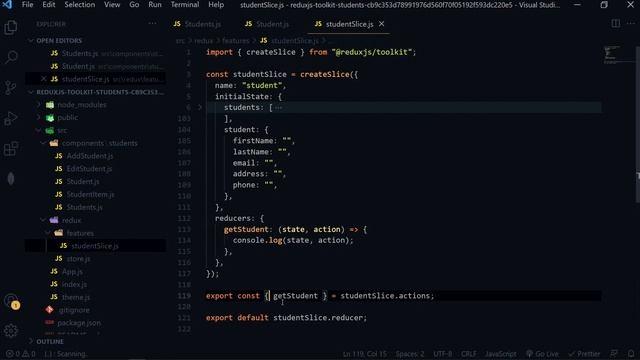Select studentSlice.js in the file tree

[95, 246]
